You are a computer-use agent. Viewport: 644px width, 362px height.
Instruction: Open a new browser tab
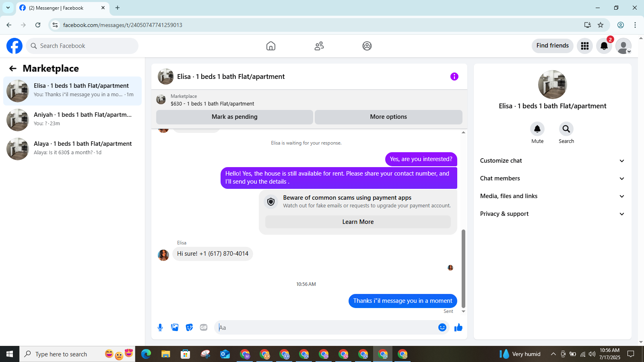click(x=118, y=8)
